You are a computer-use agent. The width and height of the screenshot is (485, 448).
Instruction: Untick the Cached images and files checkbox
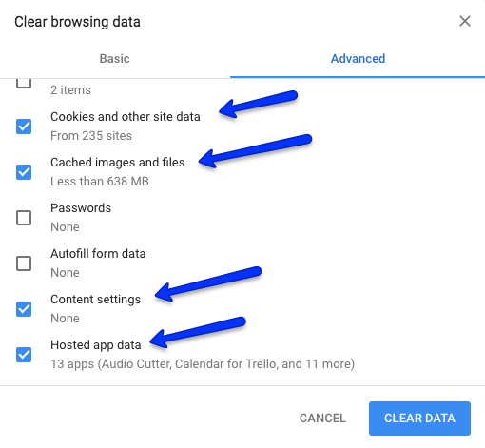24,172
